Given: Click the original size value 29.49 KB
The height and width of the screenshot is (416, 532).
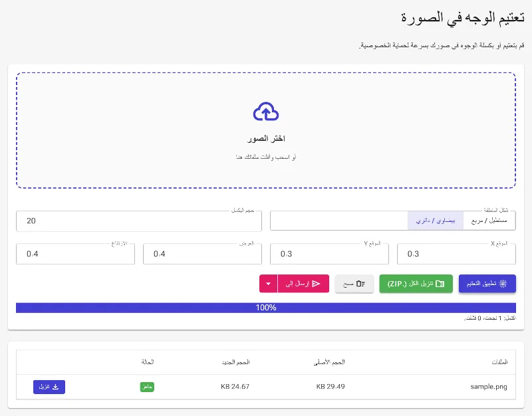Looking at the screenshot, I should point(331,387).
